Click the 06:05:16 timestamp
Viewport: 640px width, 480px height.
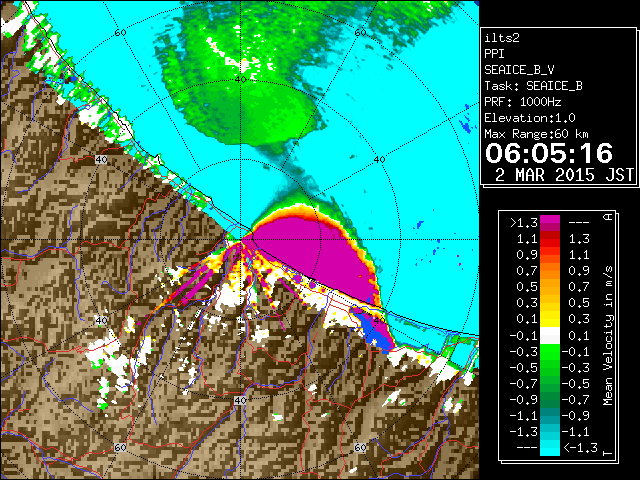pos(549,153)
